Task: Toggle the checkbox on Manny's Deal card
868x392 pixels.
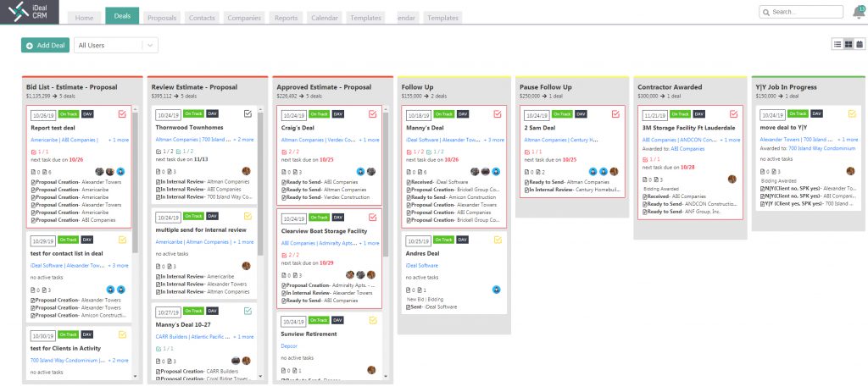Action: coord(497,114)
